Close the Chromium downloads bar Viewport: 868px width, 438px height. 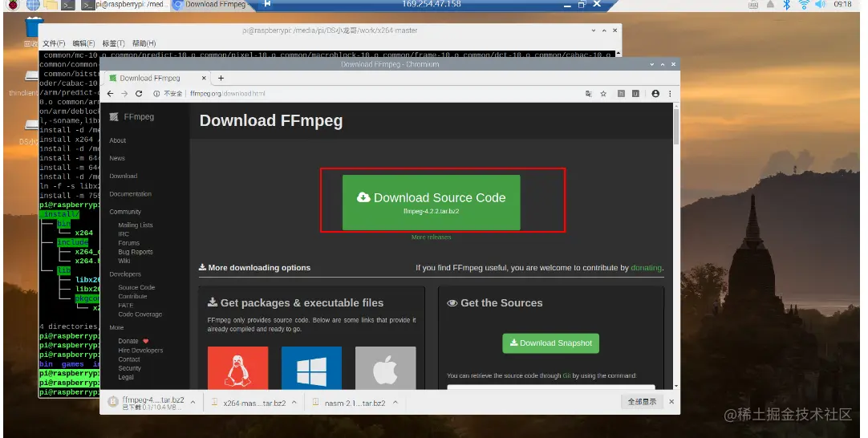[671, 402]
